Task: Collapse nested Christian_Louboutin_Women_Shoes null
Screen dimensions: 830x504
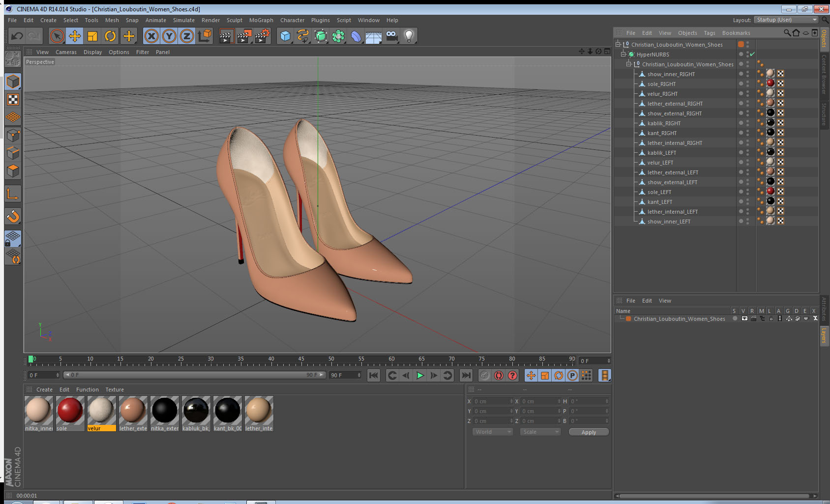Action: [628, 64]
